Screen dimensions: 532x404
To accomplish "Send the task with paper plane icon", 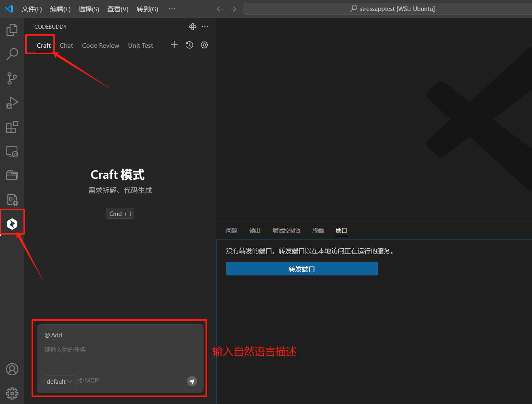I will point(192,381).
